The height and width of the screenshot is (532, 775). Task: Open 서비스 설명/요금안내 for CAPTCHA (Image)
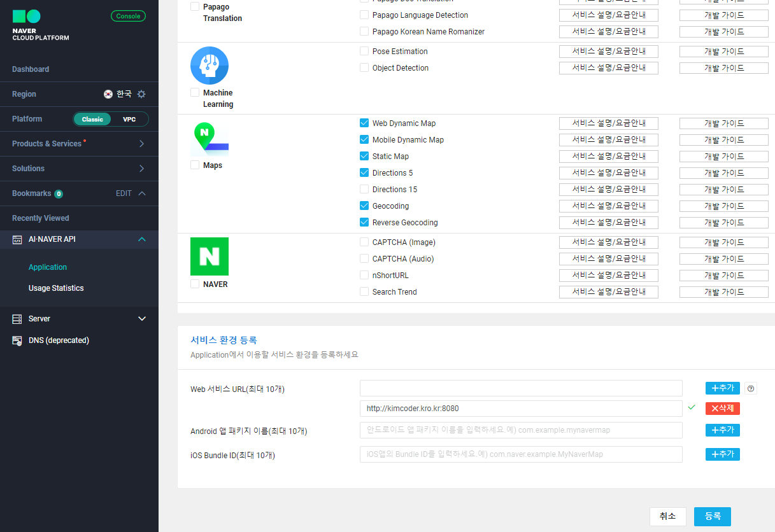(x=609, y=242)
